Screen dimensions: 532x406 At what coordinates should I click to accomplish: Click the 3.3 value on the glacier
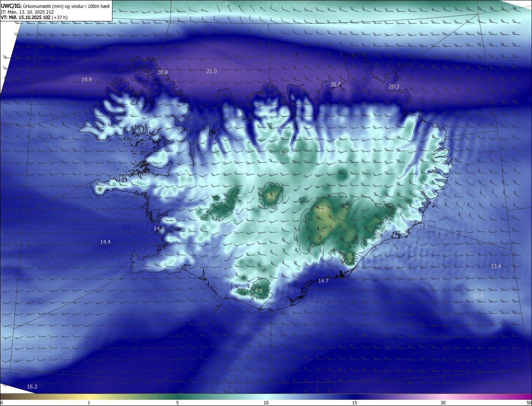coord(271,196)
